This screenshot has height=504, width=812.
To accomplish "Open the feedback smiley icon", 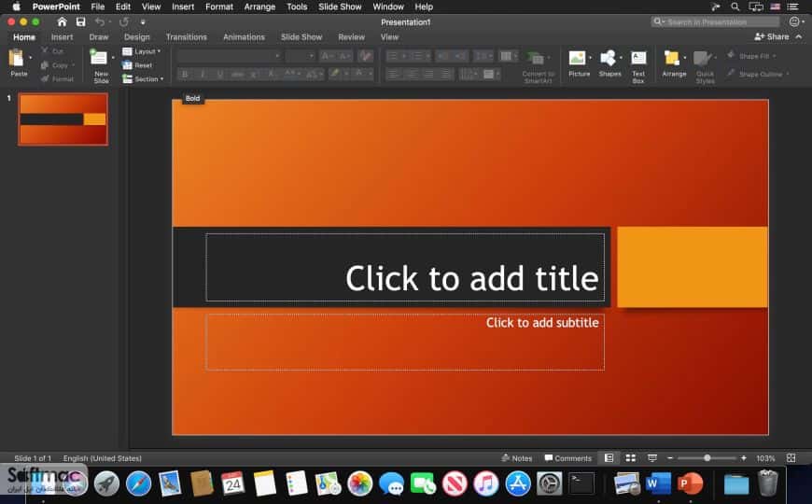I will (794, 21).
